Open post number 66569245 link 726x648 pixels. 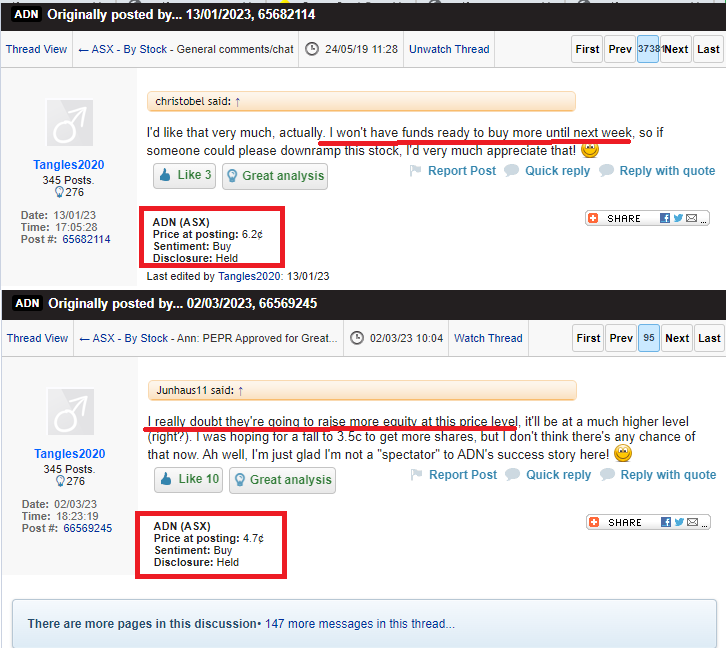click(x=88, y=528)
